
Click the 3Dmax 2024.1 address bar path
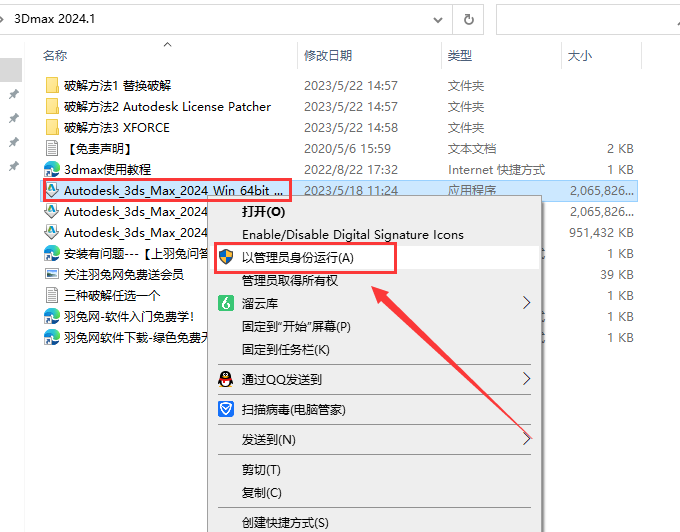tap(54, 19)
